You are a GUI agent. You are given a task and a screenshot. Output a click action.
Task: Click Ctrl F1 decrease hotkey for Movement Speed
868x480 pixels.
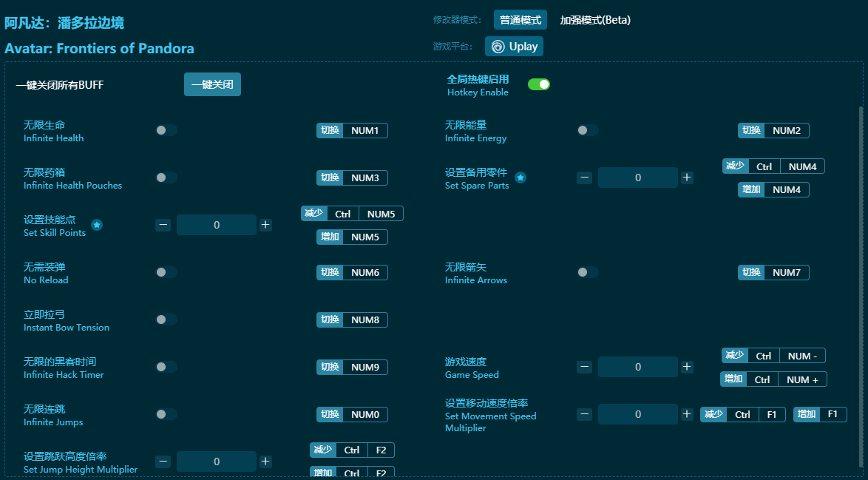coord(743,415)
